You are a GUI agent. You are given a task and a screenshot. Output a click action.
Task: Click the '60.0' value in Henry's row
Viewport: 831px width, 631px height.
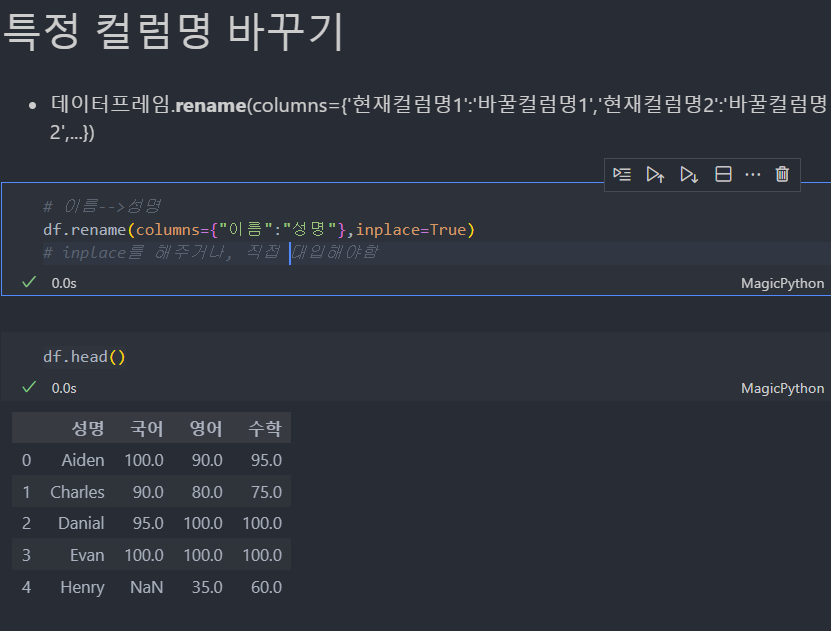[x=266, y=587]
